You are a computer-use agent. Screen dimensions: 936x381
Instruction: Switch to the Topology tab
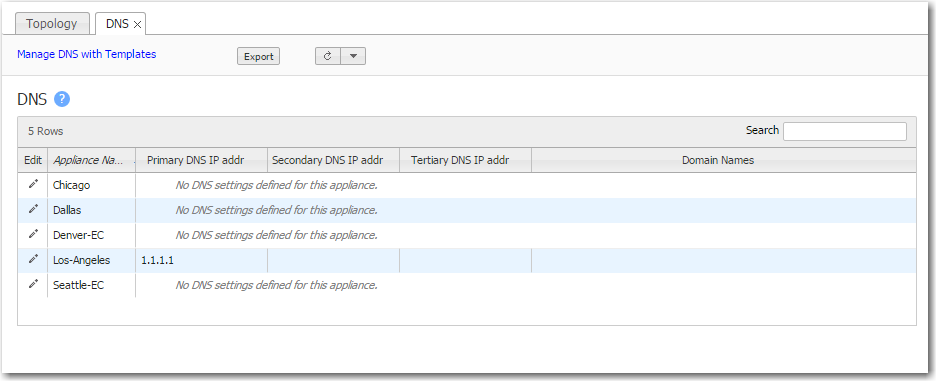click(52, 24)
